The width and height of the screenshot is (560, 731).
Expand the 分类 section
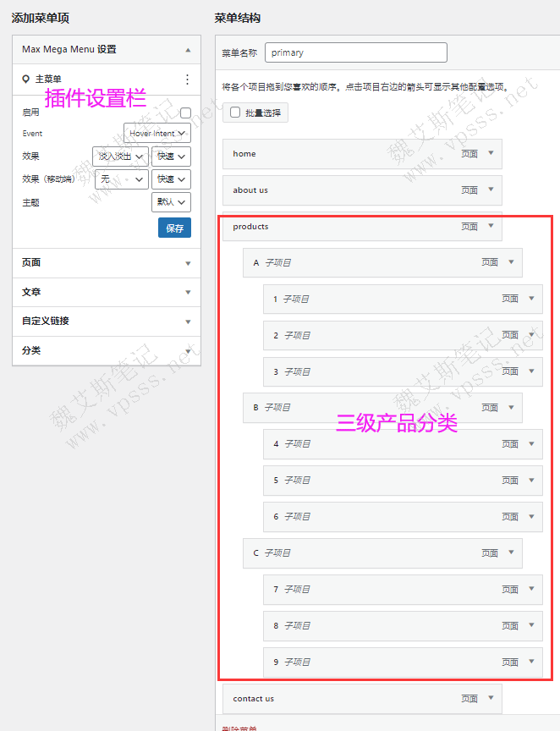188,350
